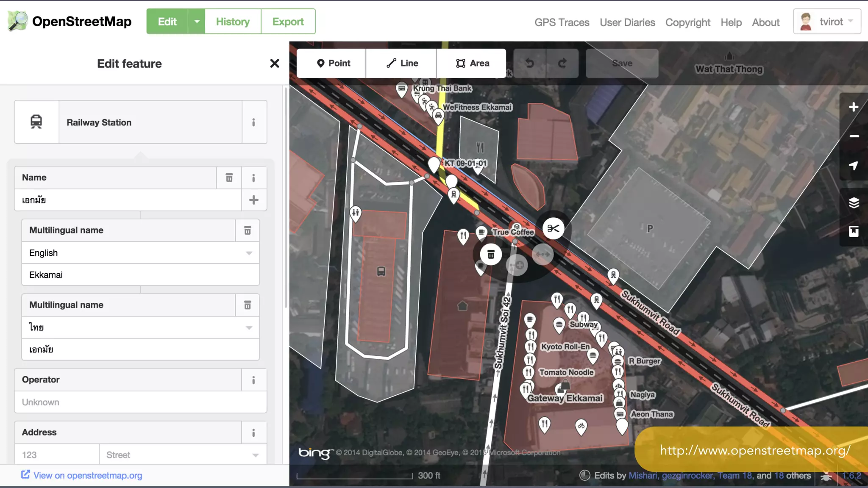Select the Point drawing tool
868x488 pixels.
point(331,63)
